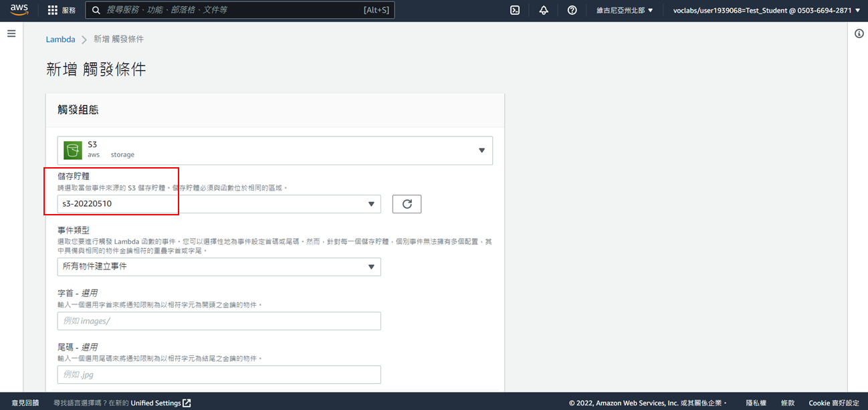Open the Unified Settings link
The width and height of the screenshot is (868, 410).
tap(160, 403)
